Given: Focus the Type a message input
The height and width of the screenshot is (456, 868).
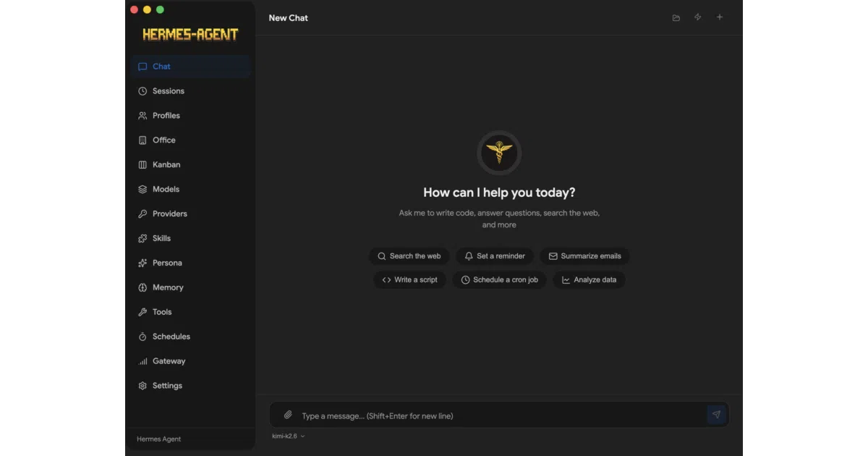Looking at the screenshot, I should (499, 415).
